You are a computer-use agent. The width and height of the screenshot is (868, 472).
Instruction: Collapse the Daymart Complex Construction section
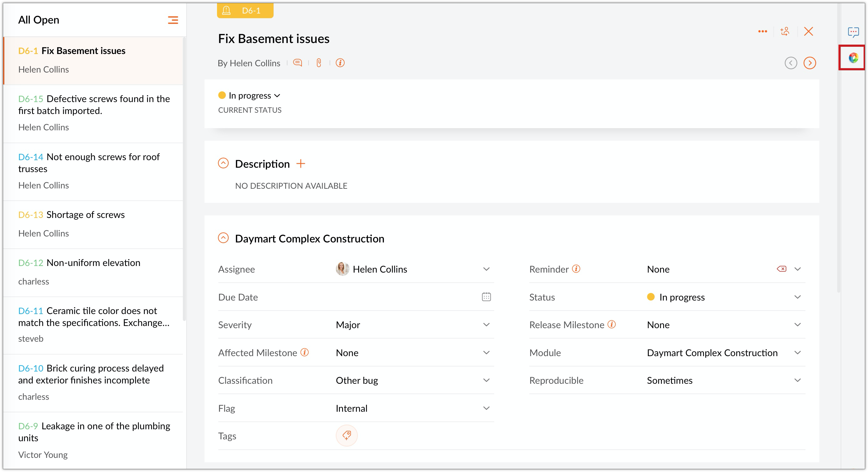[223, 238]
